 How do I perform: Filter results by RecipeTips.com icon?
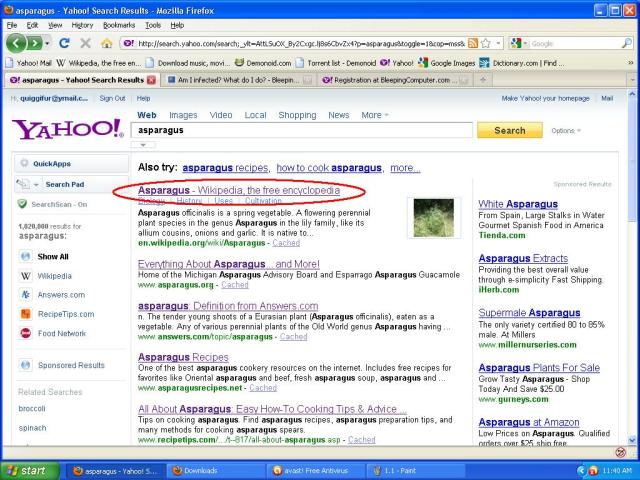pos(25,314)
